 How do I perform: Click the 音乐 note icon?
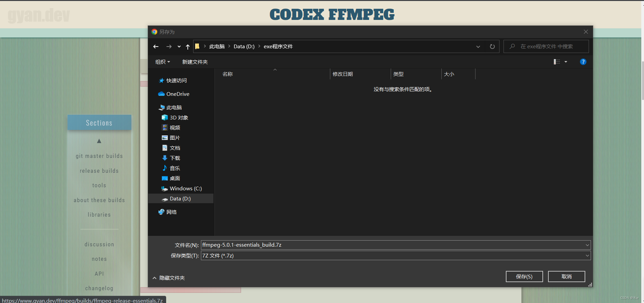[x=165, y=168]
